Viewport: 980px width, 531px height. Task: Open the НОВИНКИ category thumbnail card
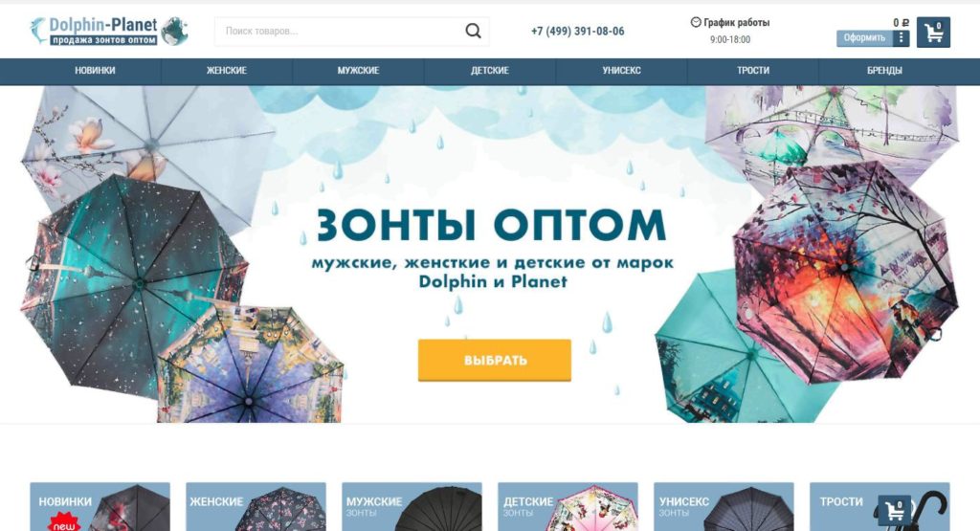coord(100,507)
